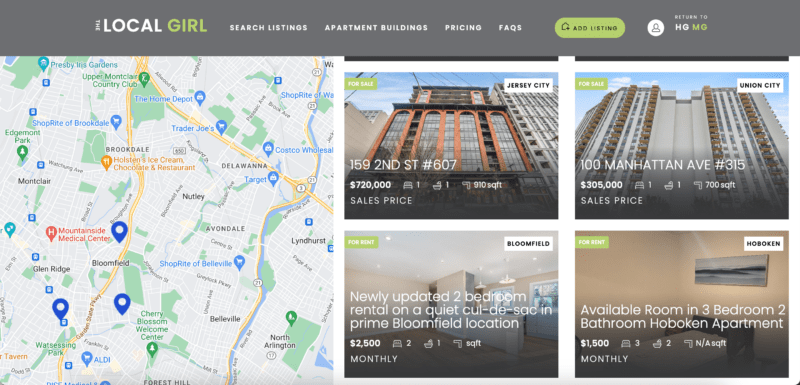Go to Apartment Buildings page
The width and height of the screenshot is (800, 385).
pyautogui.click(x=377, y=28)
